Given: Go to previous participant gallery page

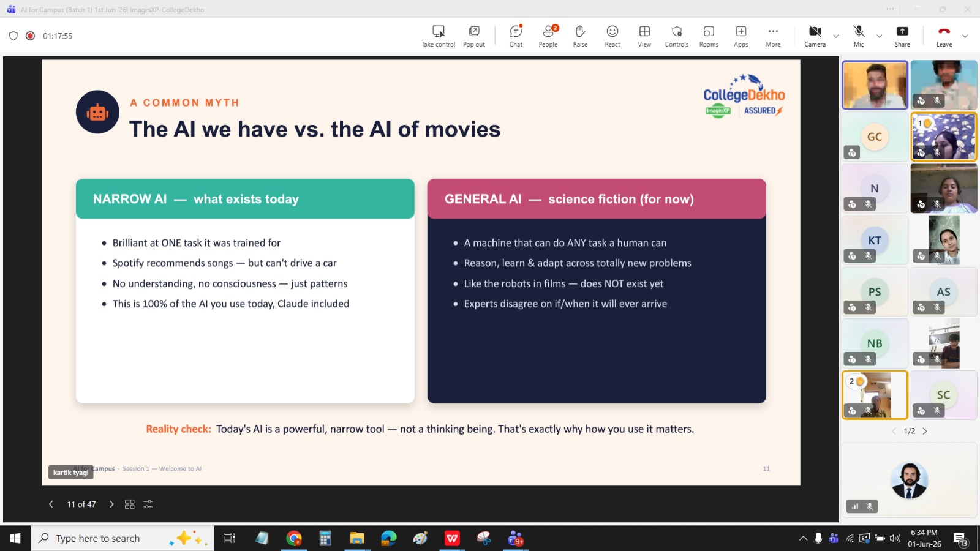Looking at the screenshot, I should 894,431.
